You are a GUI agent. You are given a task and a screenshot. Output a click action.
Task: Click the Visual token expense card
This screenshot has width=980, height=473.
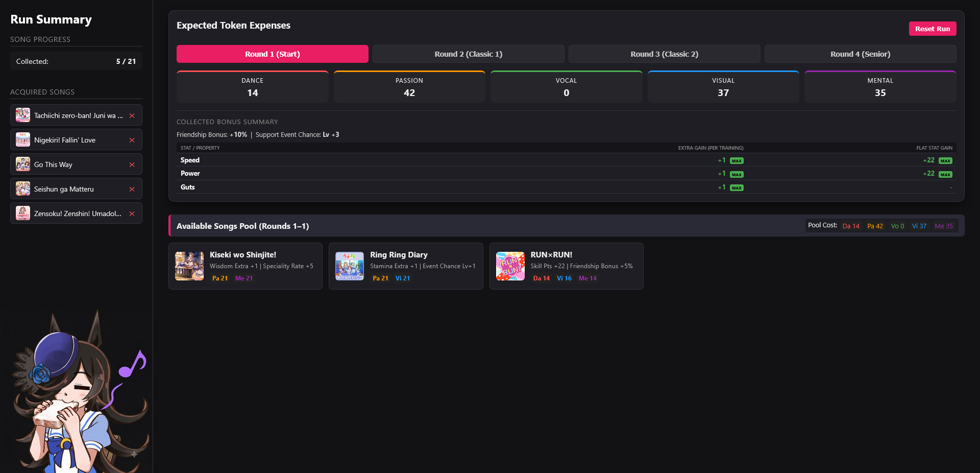pos(723,87)
